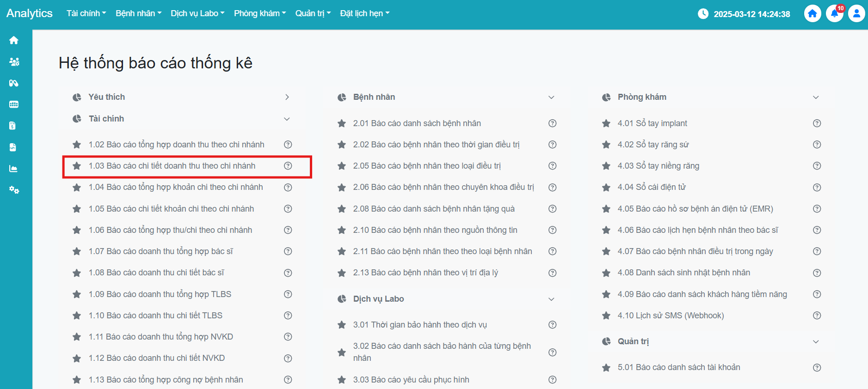Viewport: 868px width, 389px height.
Task: Open the notifications bell icon
Action: [x=834, y=13]
